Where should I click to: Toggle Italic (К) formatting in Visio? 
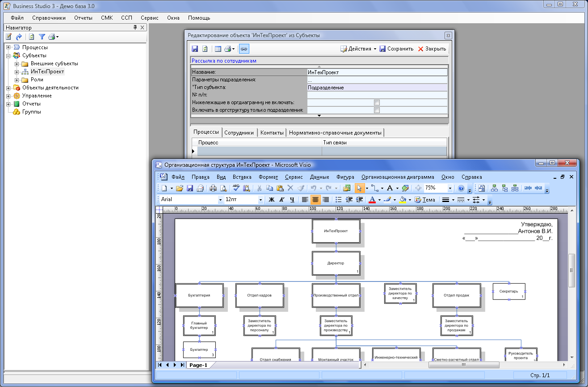(281, 200)
